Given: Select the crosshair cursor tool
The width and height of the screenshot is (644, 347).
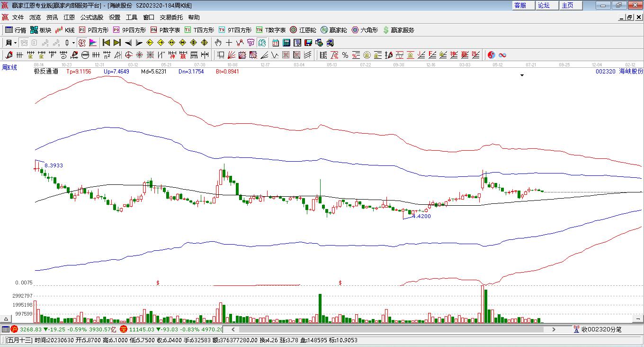Looking at the screenshot, I should 229,43.
